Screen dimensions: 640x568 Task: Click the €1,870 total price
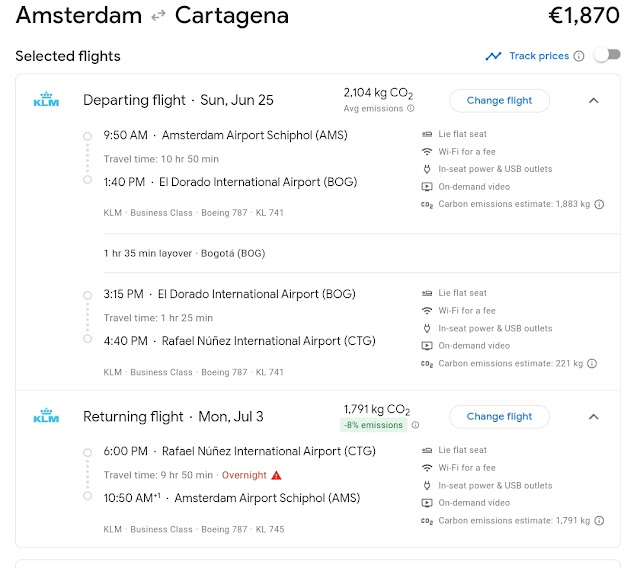click(584, 16)
